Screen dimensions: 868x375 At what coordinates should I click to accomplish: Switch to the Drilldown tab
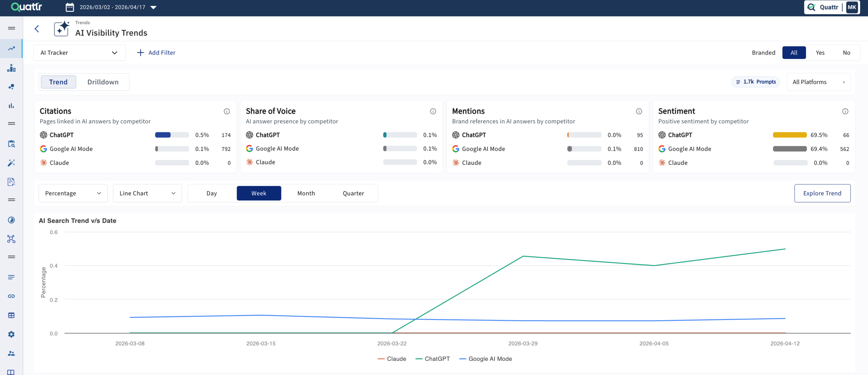click(103, 82)
